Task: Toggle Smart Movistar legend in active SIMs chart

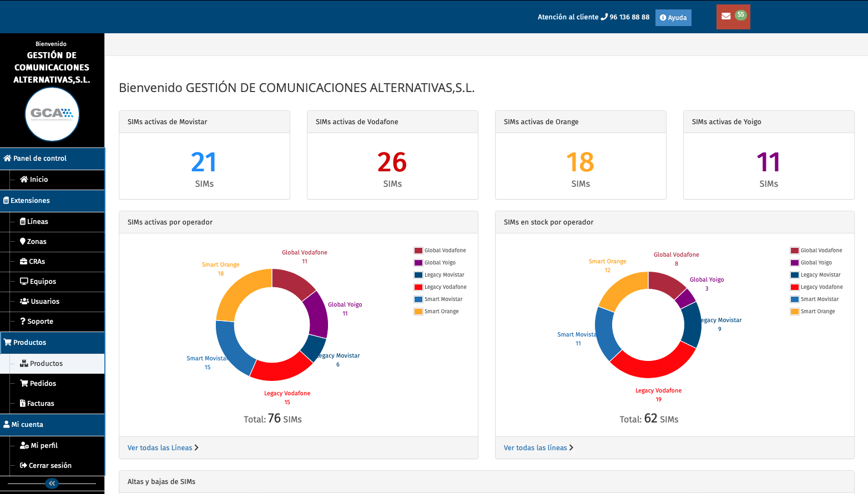Action: pyautogui.click(x=438, y=299)
